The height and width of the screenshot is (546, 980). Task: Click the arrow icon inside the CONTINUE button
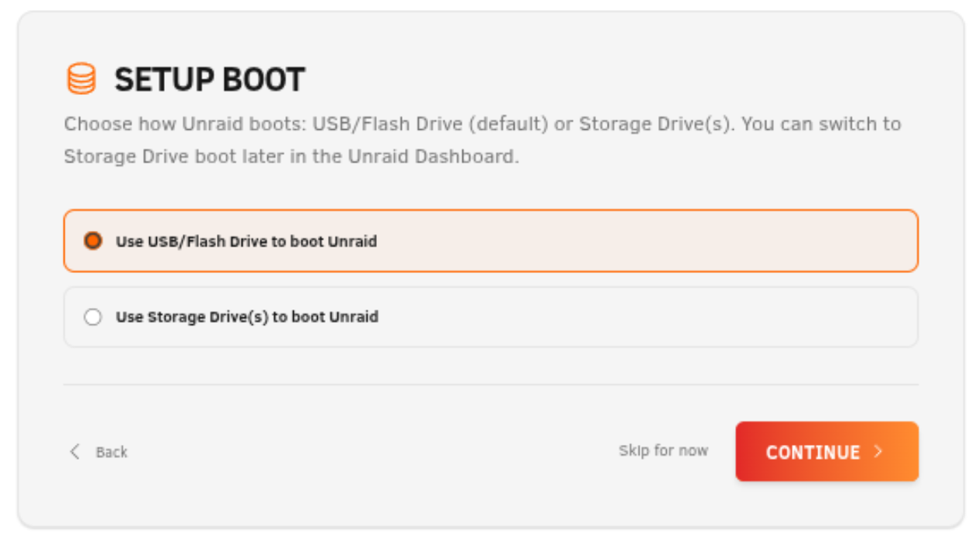tap(878, 451)
